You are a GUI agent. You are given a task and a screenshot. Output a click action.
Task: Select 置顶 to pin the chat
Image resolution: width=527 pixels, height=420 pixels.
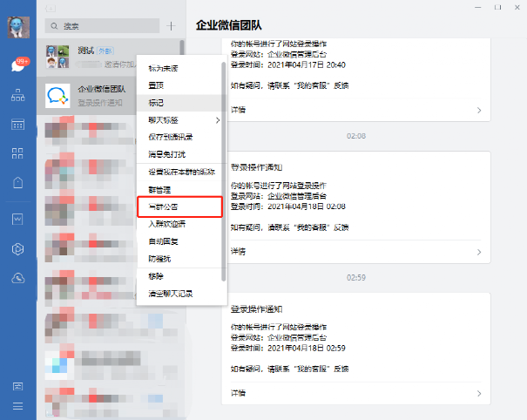click(180, 85)
